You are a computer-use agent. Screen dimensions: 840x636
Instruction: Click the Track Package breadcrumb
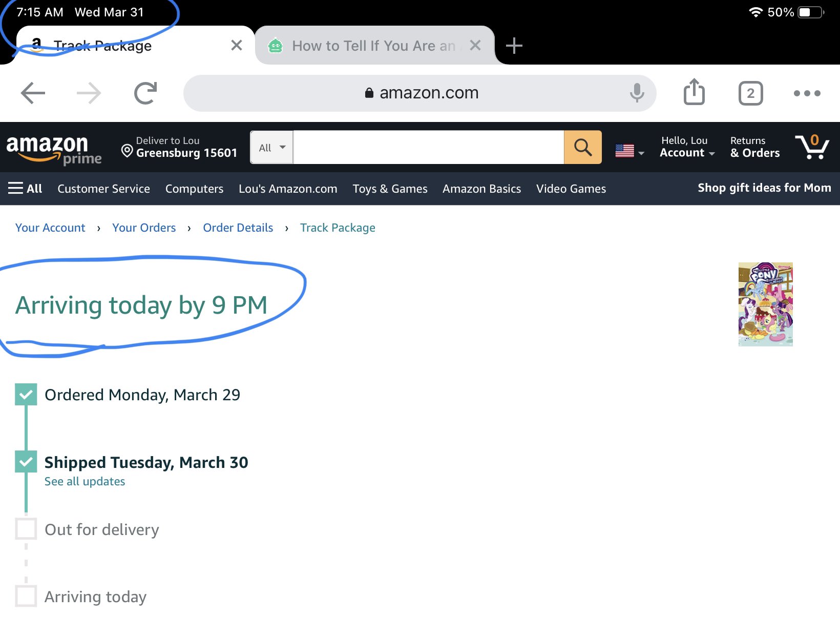(x=338, y=228)
